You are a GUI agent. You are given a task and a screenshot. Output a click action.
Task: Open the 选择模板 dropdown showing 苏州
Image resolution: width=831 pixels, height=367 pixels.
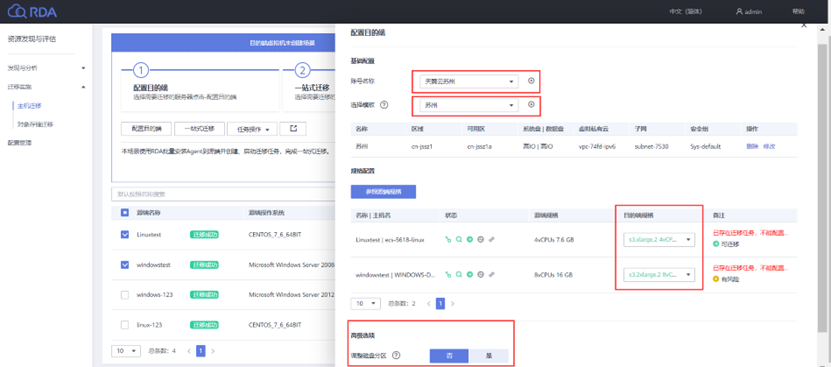click(x=468, y=105)
